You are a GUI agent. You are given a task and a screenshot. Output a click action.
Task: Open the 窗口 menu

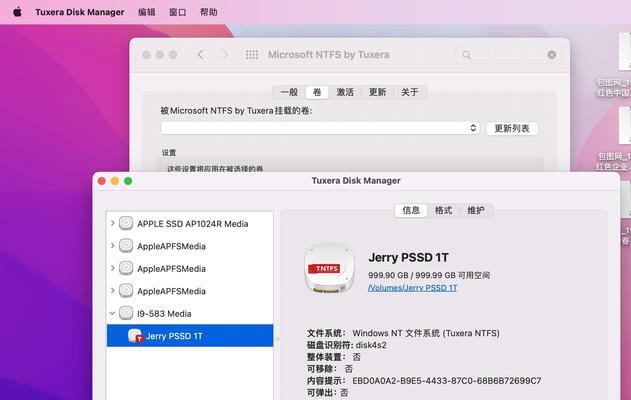click(x=177, y=12)
